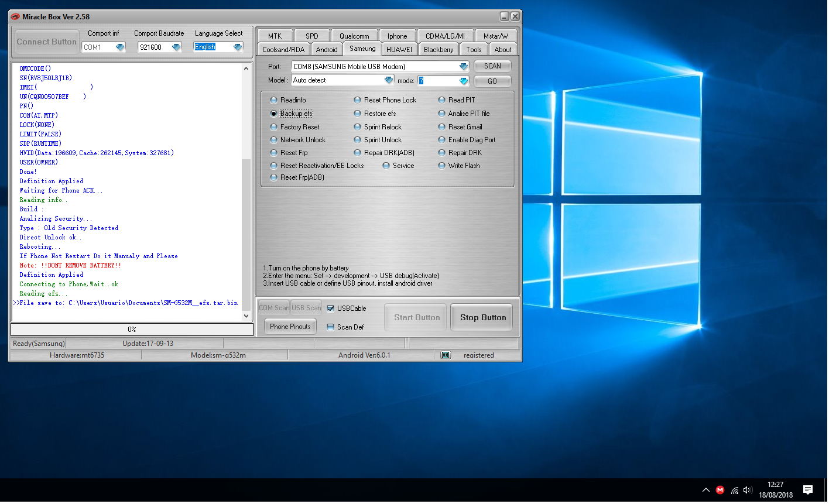Select Reset Reactivation/EE Locks option

point(317,166)
